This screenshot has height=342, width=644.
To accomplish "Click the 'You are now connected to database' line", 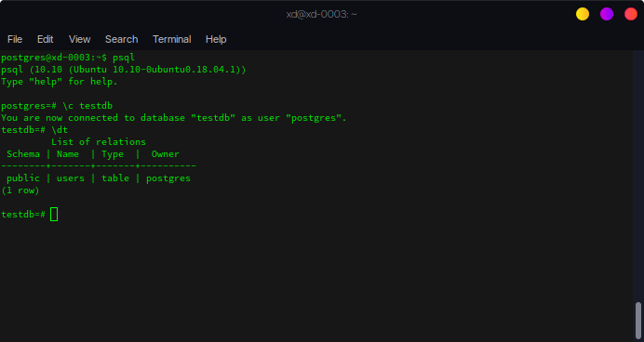I will click(174, 118).
